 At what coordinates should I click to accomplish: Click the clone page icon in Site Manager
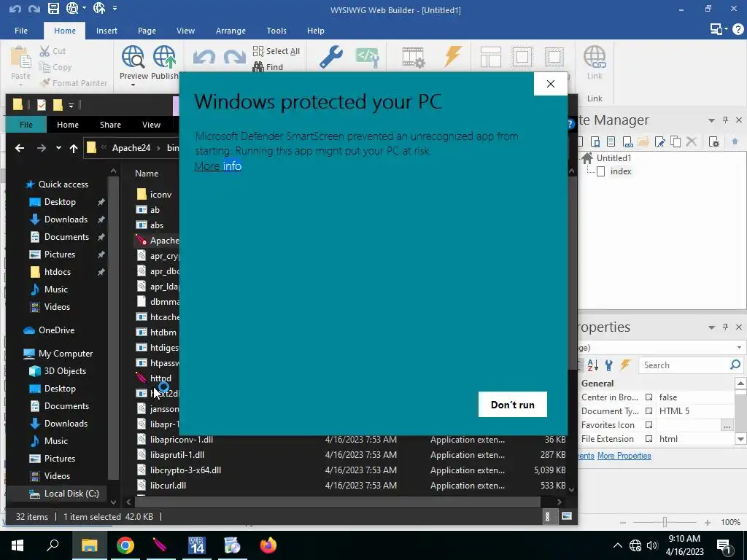(x=675, y=141)
